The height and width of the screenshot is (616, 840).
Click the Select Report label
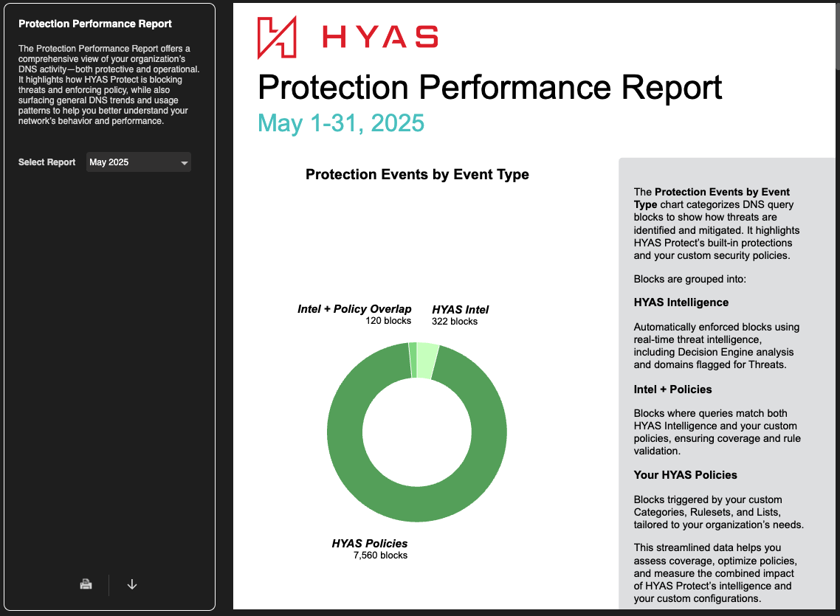(47, 162)
